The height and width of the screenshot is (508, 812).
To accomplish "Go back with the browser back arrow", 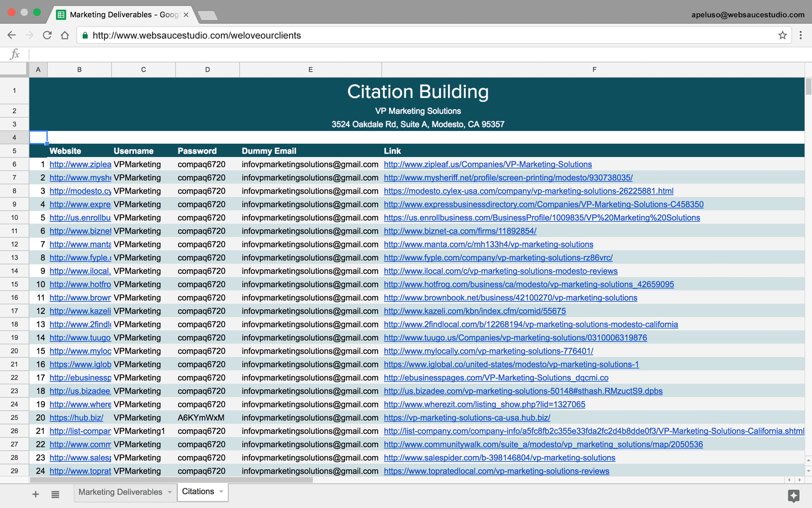I will point(12,35).
